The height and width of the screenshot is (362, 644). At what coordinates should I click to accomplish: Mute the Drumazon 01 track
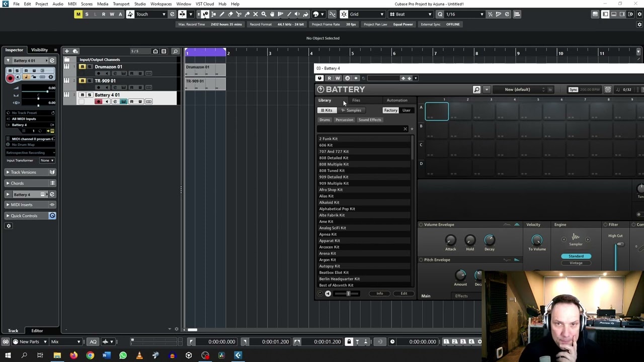click(82, 67)
